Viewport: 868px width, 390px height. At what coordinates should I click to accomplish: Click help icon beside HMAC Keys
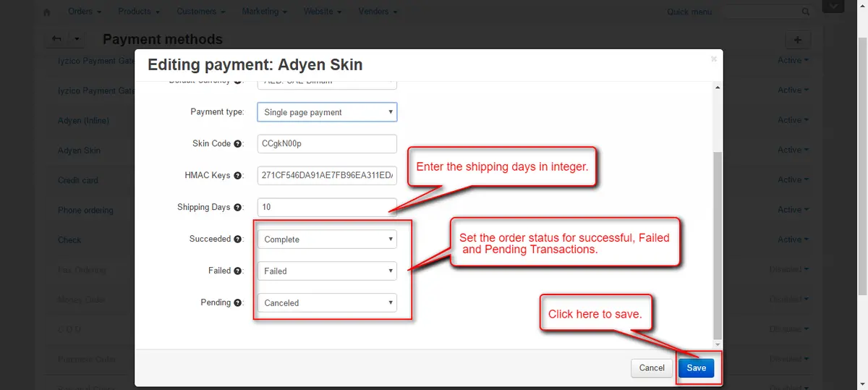238,176
